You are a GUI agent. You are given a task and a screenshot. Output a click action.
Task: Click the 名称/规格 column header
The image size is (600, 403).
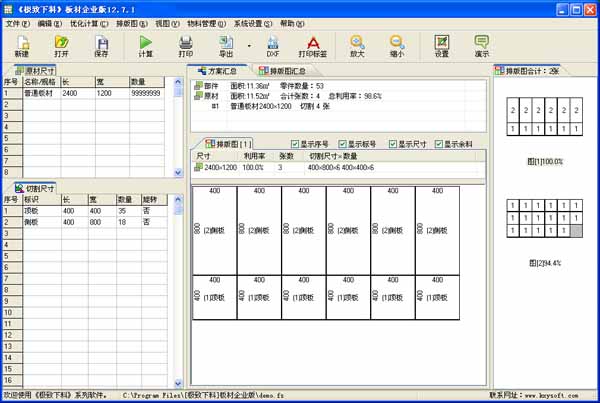point(41,82)
